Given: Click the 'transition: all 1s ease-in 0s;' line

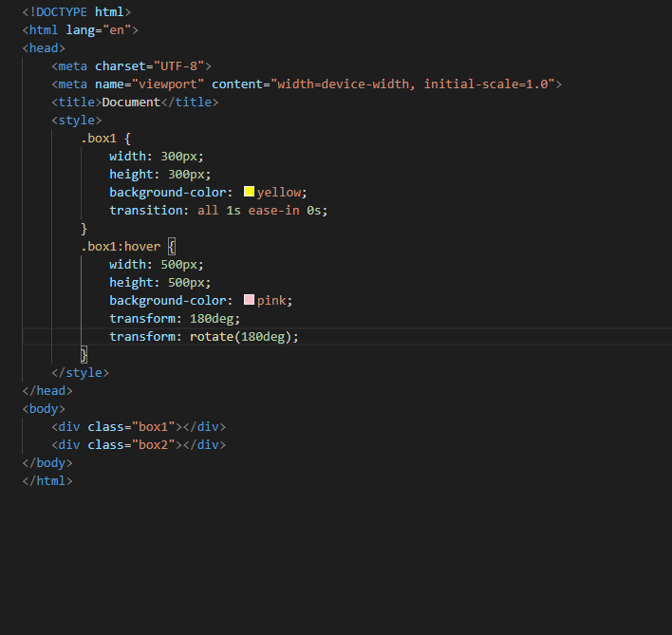Looking at the screenshot, I should tap(218, 211).
